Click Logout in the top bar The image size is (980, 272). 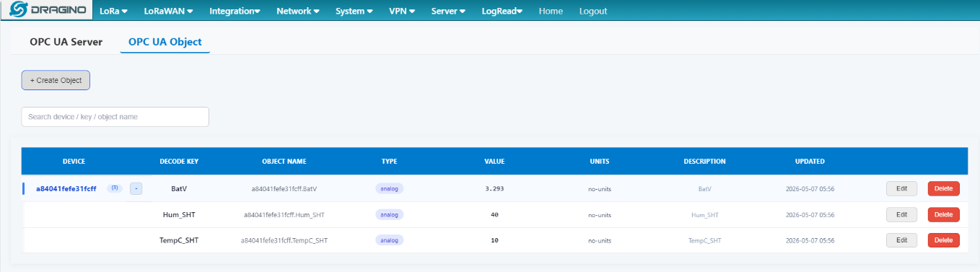click(593, 11)
